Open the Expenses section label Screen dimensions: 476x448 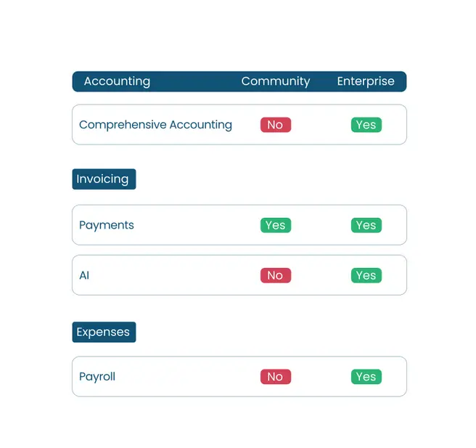coord(104,332)
